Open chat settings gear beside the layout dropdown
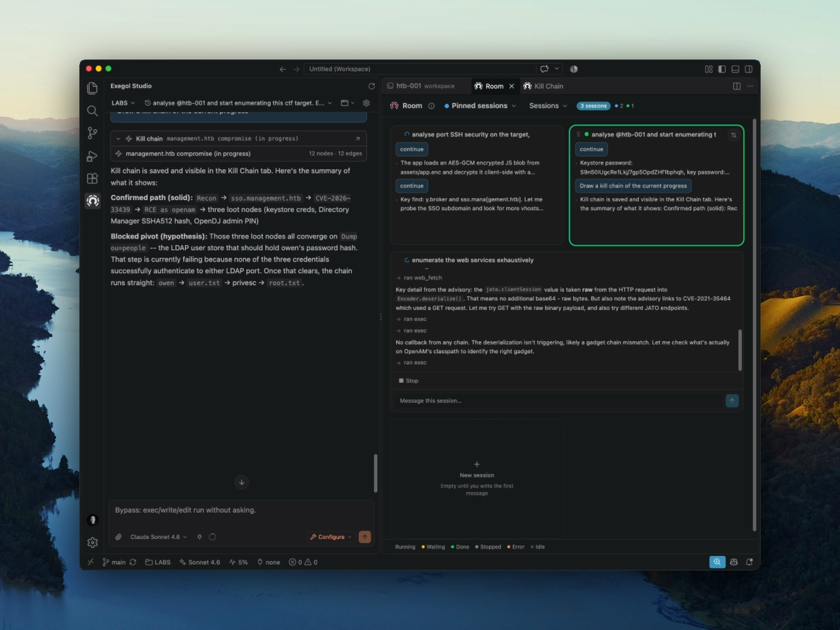 [366, 103]
